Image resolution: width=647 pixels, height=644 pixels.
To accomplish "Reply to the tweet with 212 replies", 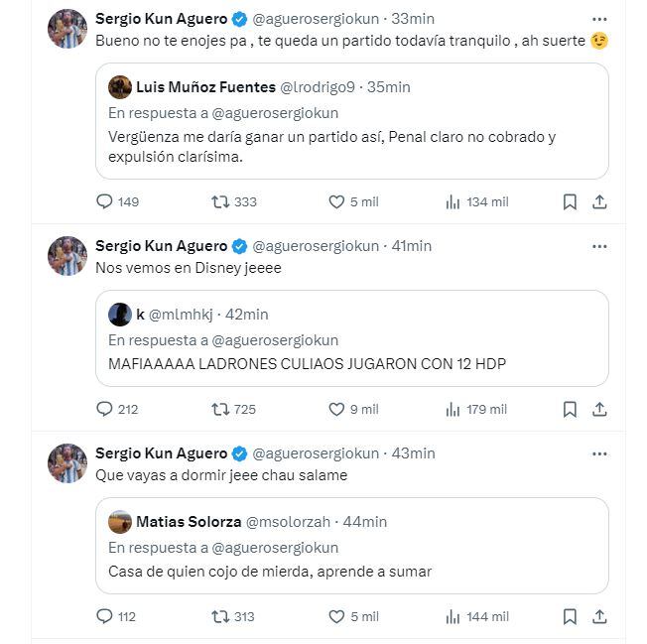I will pos(104,409).
